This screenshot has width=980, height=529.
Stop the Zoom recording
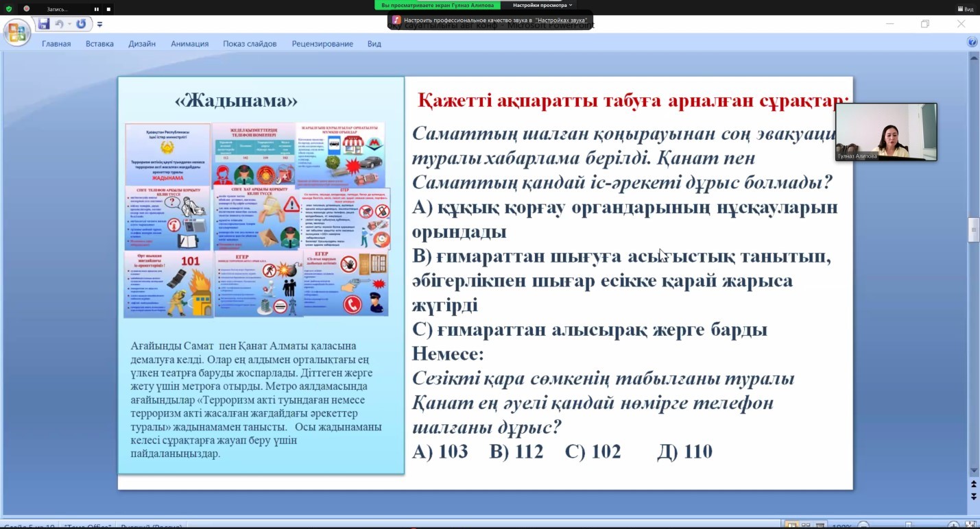108,9
